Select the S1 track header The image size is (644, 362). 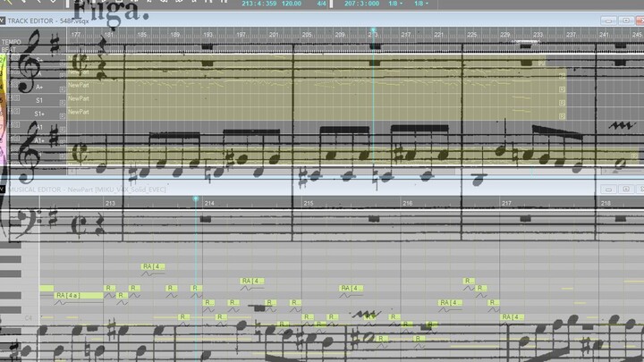tap(39, 100)
